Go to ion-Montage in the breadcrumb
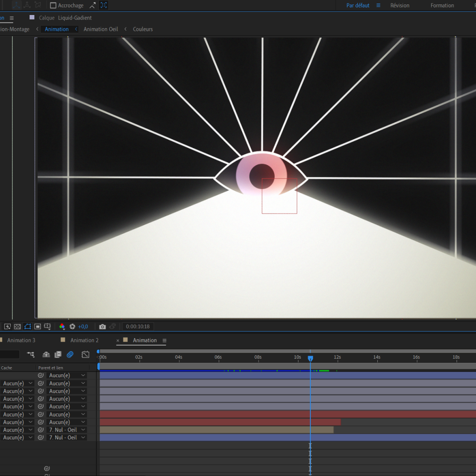 (15, 29)
